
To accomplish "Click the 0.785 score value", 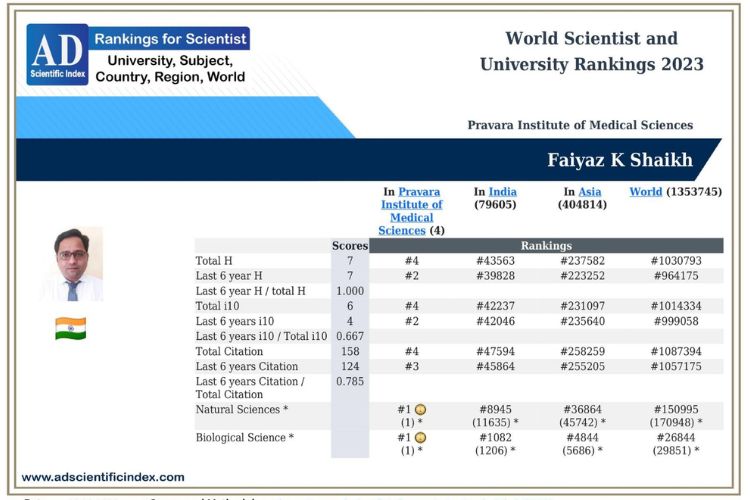I will [350, 381].
